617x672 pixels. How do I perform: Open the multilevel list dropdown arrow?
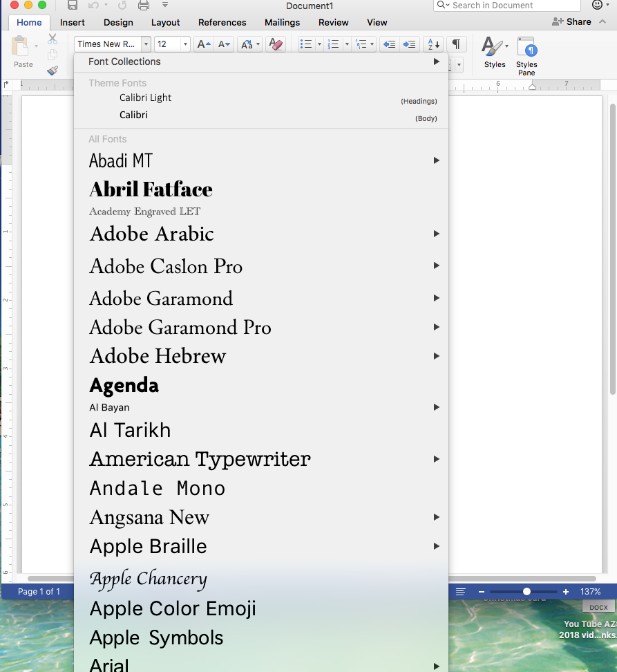372,44
